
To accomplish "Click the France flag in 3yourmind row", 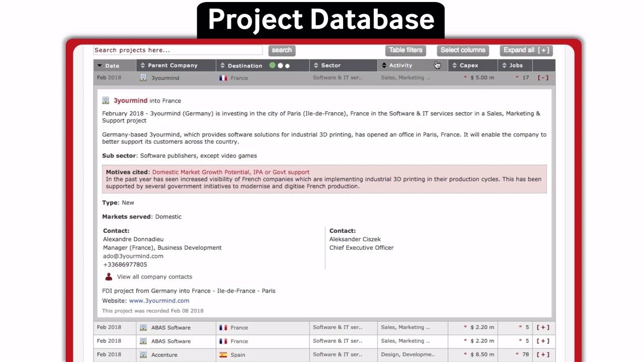I will (x=223, y=78).
